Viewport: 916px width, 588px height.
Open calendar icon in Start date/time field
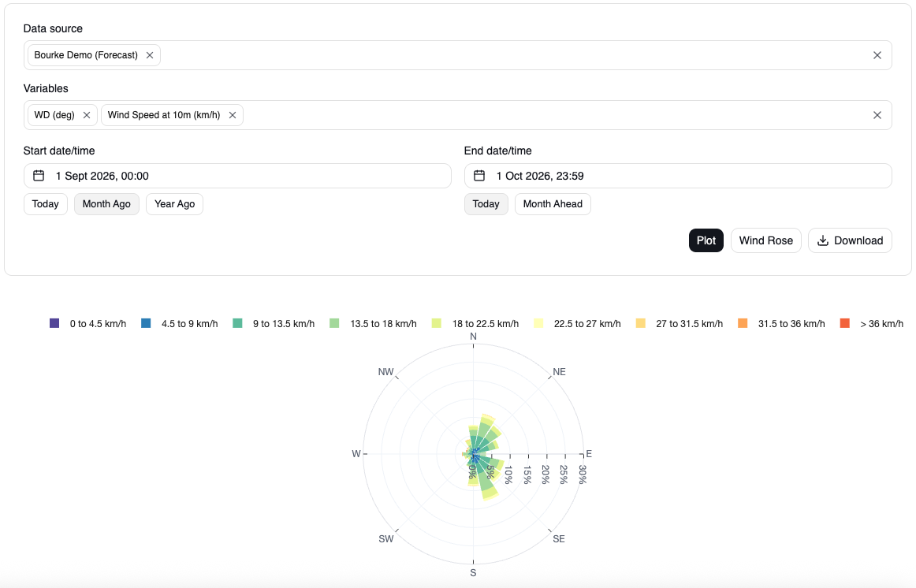pos(39,176)
